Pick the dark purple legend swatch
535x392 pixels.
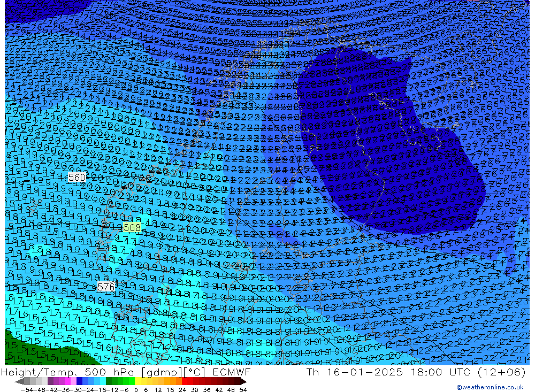(50, 381)
